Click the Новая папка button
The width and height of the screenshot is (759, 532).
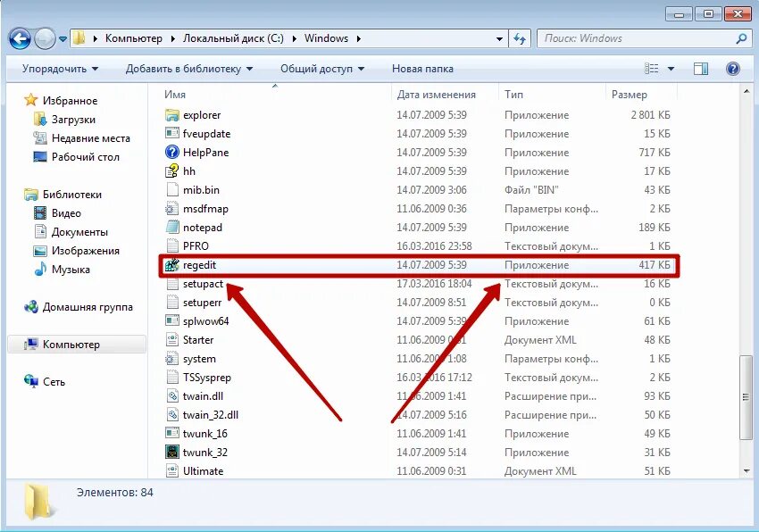pyautogui.click(x=422, y=69)
